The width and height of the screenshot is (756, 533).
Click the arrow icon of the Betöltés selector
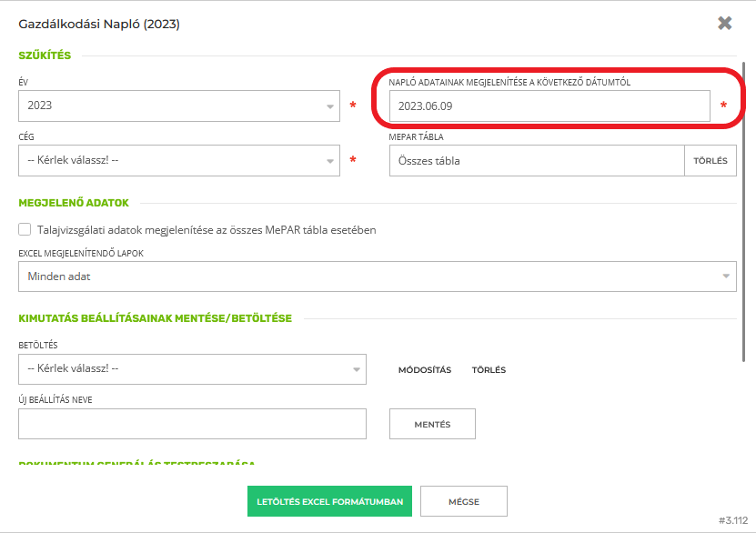tap(356, 369)
